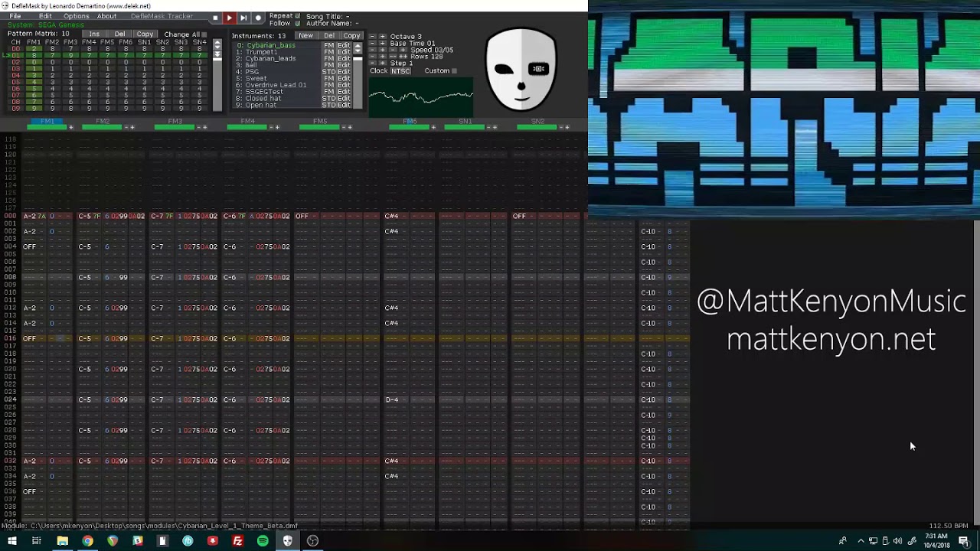This screenshot has height=551, width=980.
Task: Expand FM1 channel effect columns
Action: tap(71, 127)
